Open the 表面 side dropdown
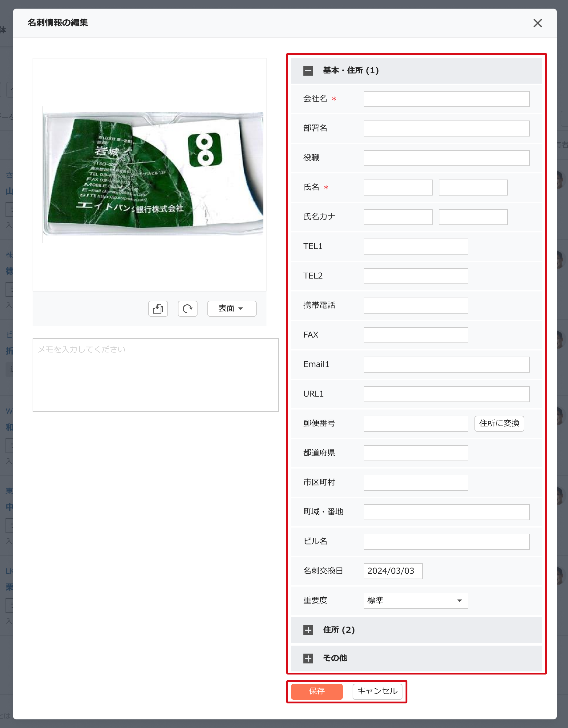 (x=232, y=308)
